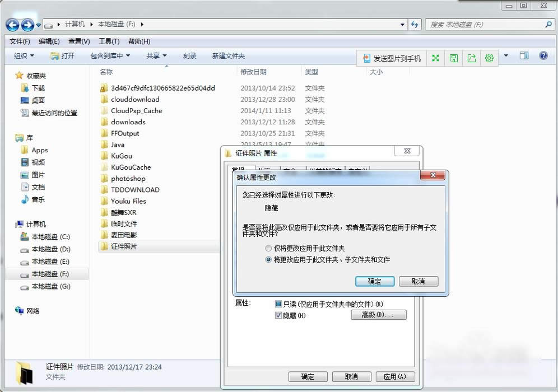Click the Back navigation arrow

tap(12, 25)
